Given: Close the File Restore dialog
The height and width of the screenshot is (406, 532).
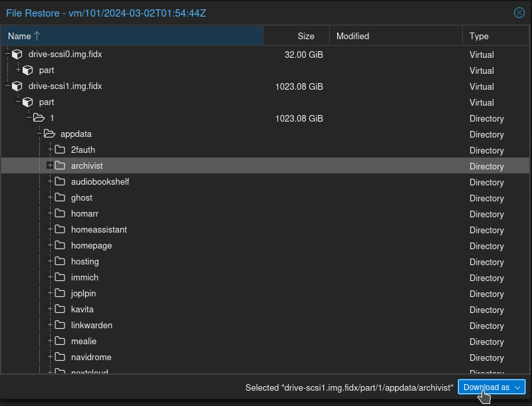Looking at the screenshot, I should 519,13.
